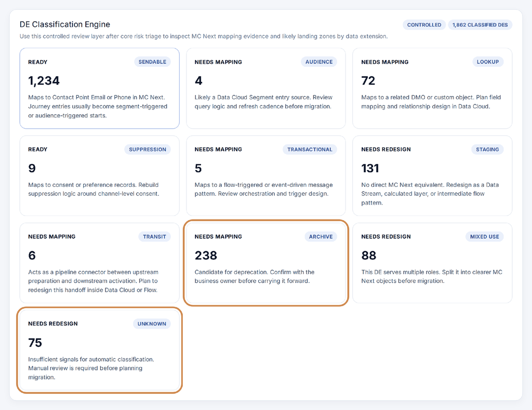Screen dimensions: 532x410
Task: Click the TRANSIT tag
Action: [154, 237]
